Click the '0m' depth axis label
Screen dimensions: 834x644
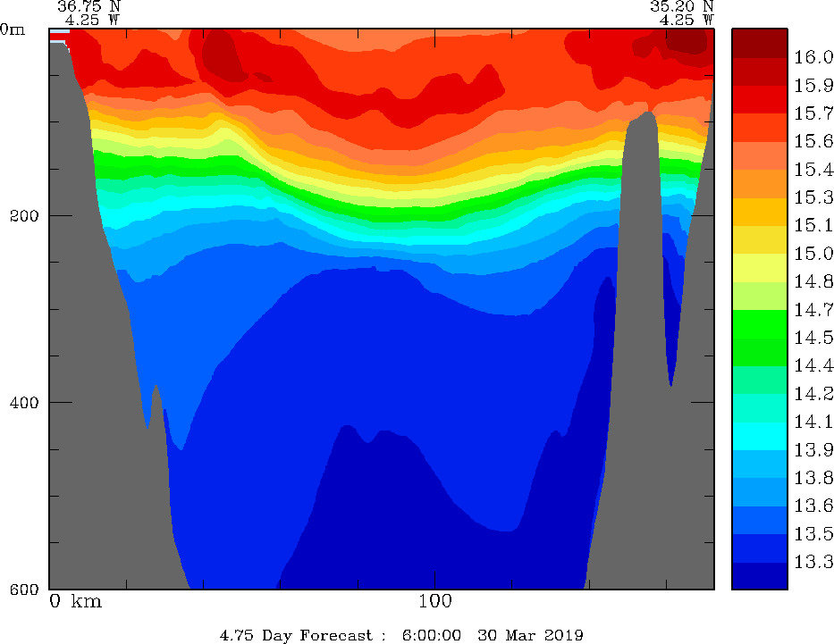(13, 29)
